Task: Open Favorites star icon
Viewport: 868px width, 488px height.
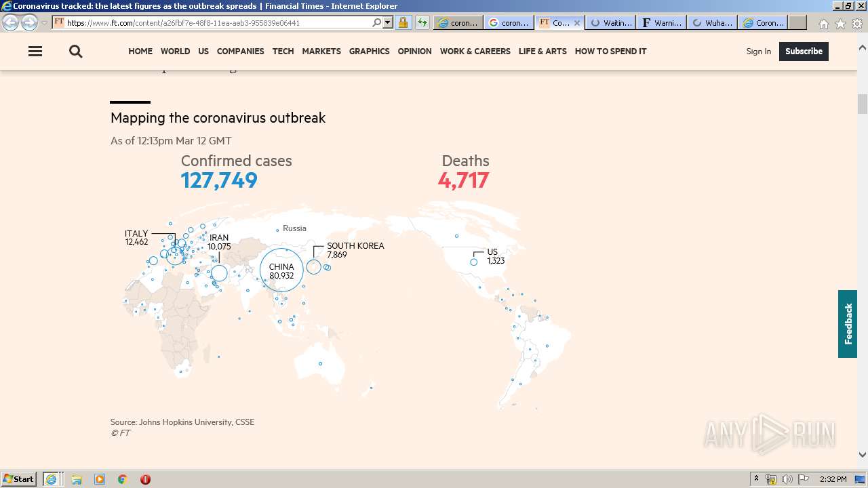Action: click(x=840, y=24)
